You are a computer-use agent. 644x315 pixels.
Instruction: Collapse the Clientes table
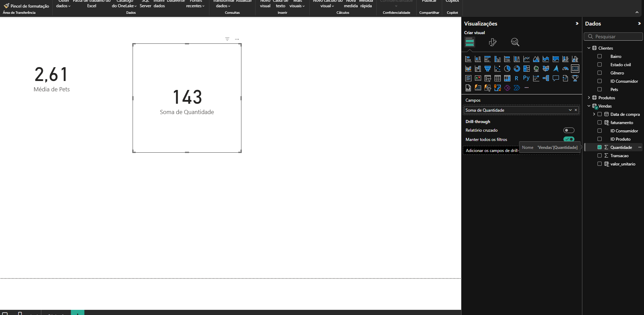[589, 48]
